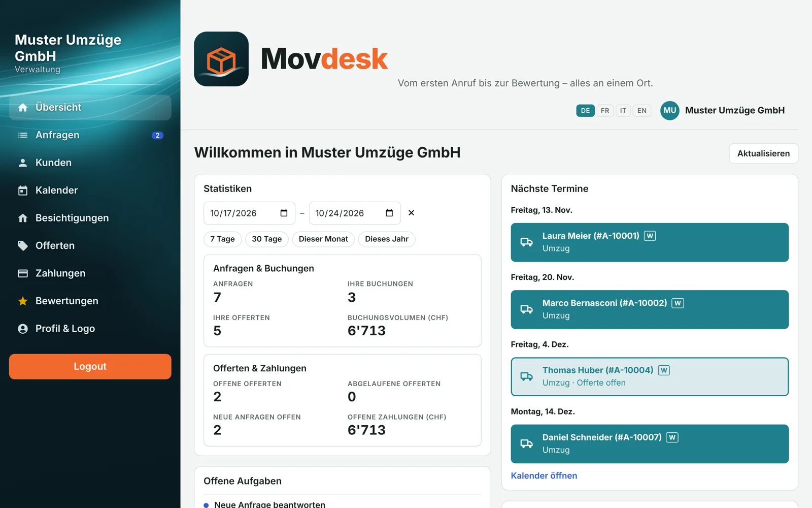The width and height of the screenshot is (812, 508).
Task: Click the Kunden person icon
Action: click(23, 163)
